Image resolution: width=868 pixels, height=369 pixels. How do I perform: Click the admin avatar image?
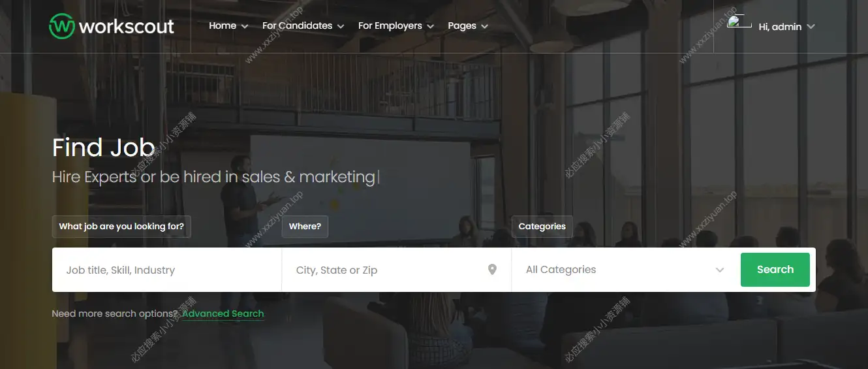[739, 21]
